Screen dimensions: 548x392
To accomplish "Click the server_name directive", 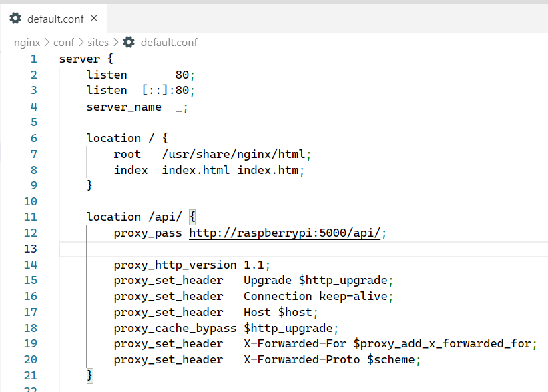I will pos(123,107).
